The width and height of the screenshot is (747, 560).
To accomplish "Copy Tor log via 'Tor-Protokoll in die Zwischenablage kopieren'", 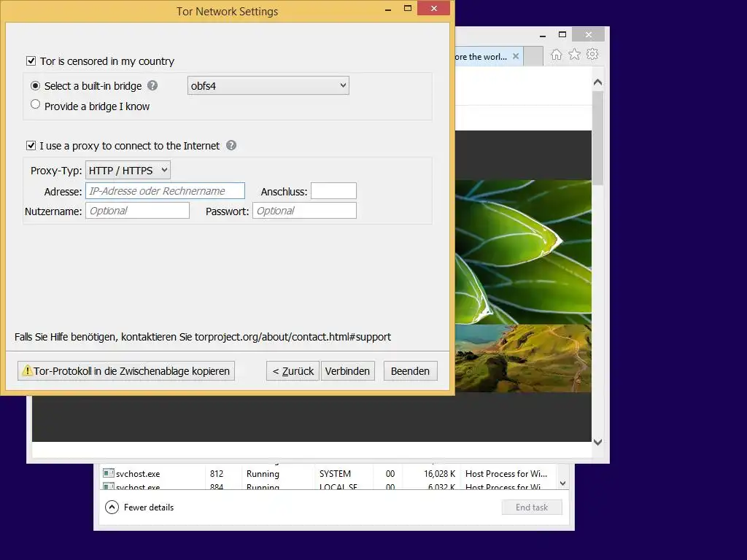I will coord(126,371).
